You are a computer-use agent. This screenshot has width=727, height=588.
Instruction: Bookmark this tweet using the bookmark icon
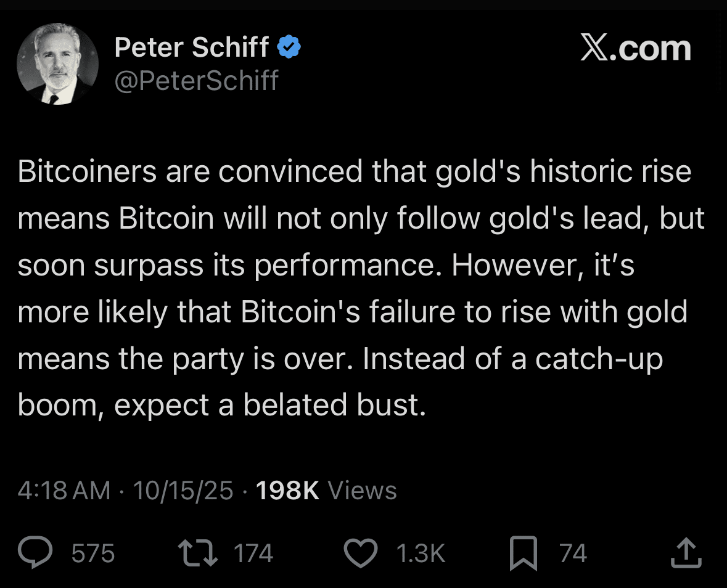[x=524, y=553]
